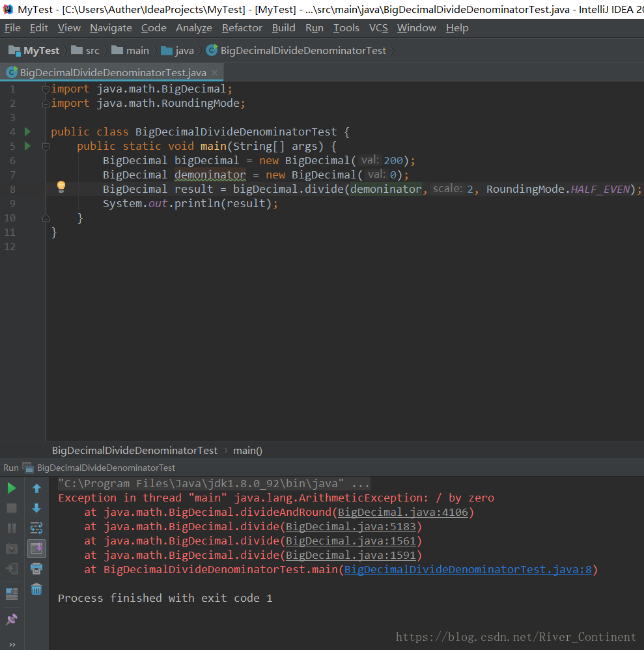Open BigDecimalDivideDenominatorTest.java:8 from the stack trace

(485, 569)
